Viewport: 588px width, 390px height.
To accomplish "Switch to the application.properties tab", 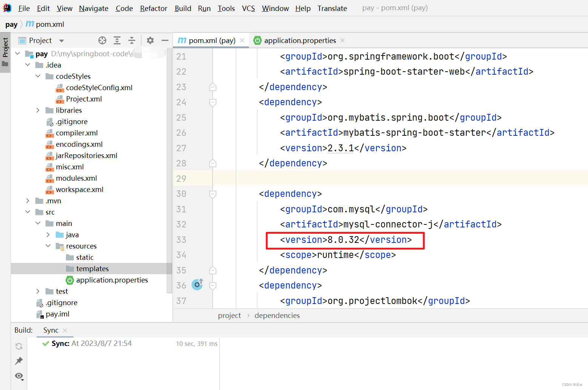I will 299,40.
